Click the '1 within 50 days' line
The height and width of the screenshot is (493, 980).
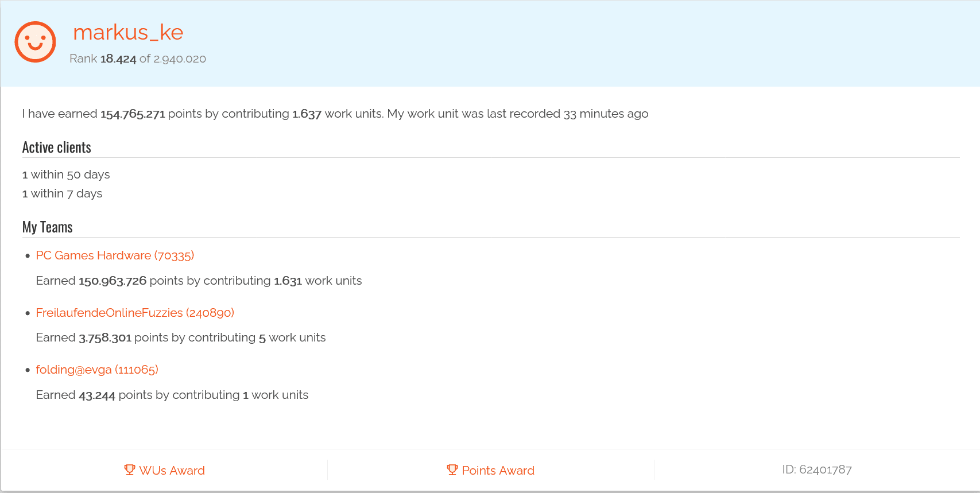[x=66, y=174]
